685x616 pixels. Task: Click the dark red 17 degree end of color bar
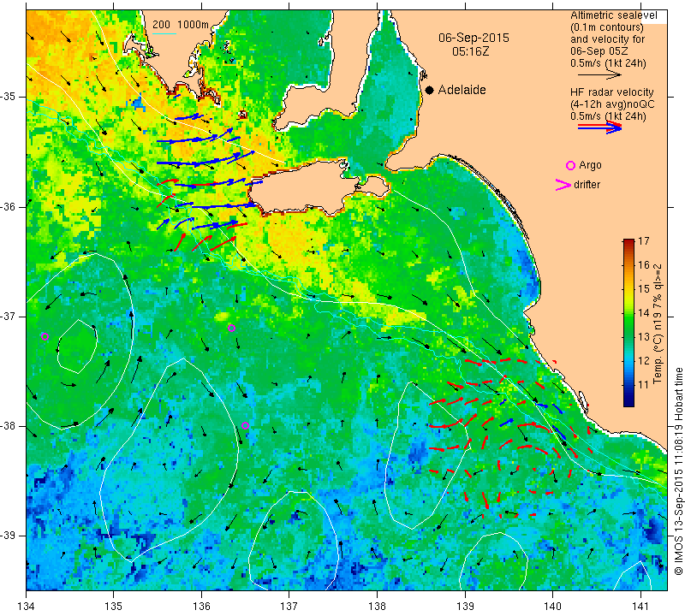pyautogui.click(x=628, y=241)
